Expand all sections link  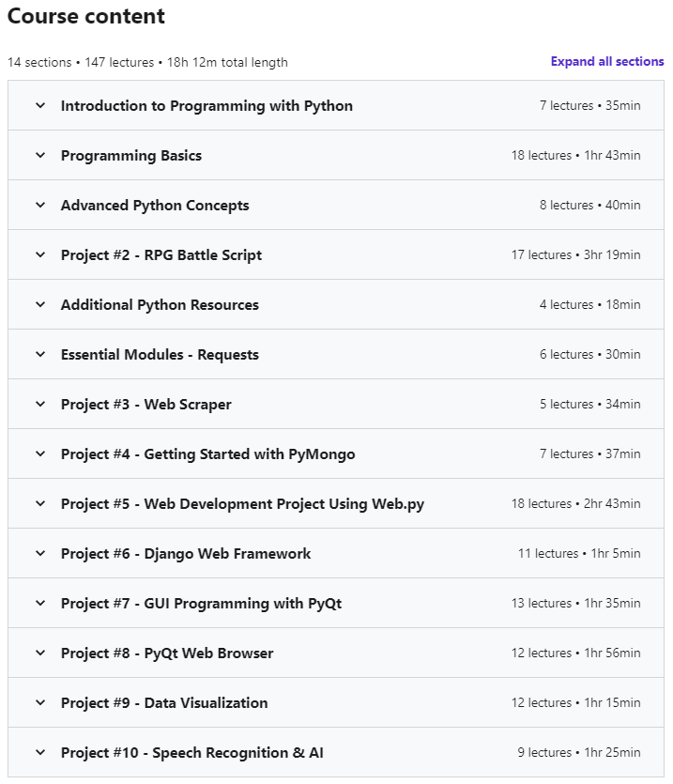tap(607, 62)
